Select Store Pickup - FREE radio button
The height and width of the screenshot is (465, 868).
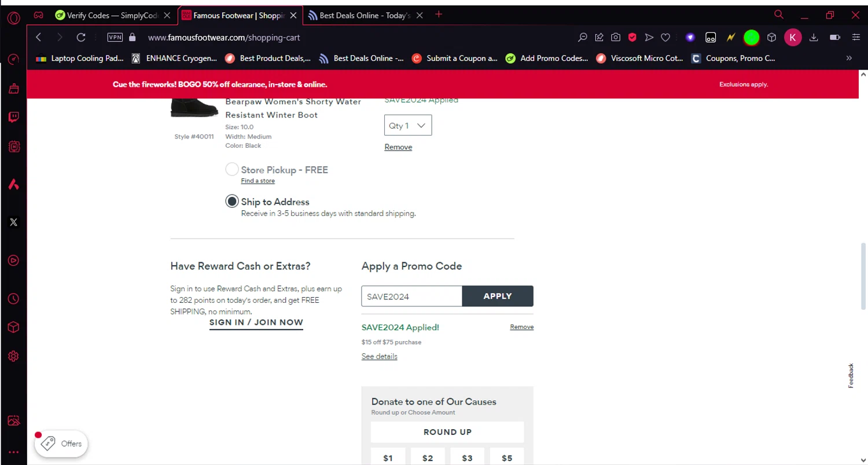pos(231,169)
